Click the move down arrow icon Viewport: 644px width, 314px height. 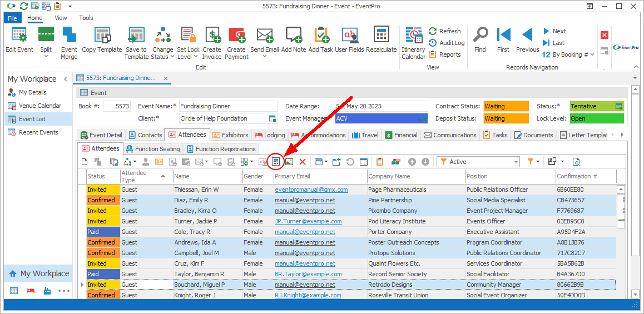(425, 162)
